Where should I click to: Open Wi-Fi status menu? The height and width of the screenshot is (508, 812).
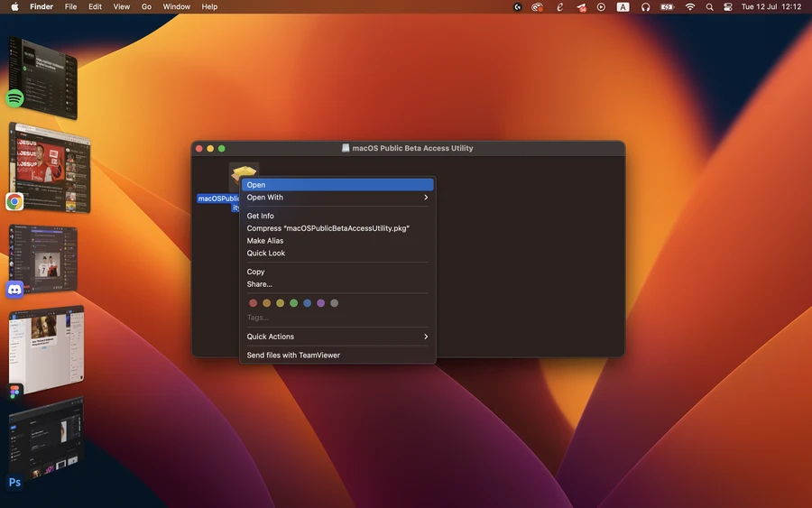tap(690, 6)
